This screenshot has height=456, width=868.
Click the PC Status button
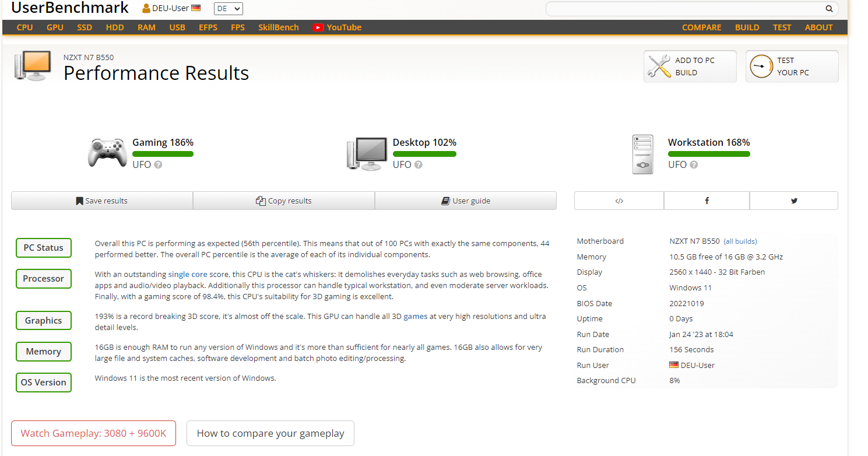pyautogui.click(x=43, y=248)
